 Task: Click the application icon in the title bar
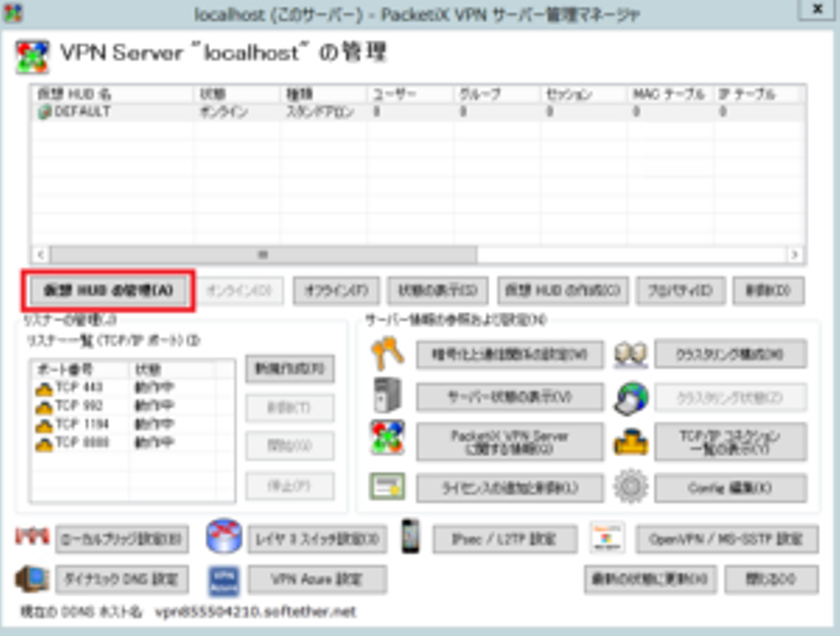click(12, 12)
